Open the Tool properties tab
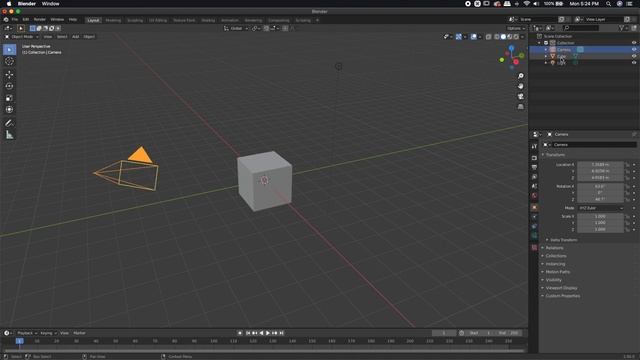 (x=534, y=146)
